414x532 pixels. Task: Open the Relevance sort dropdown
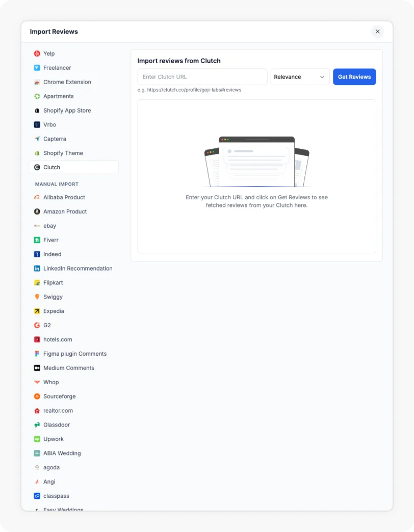(300, 77)
